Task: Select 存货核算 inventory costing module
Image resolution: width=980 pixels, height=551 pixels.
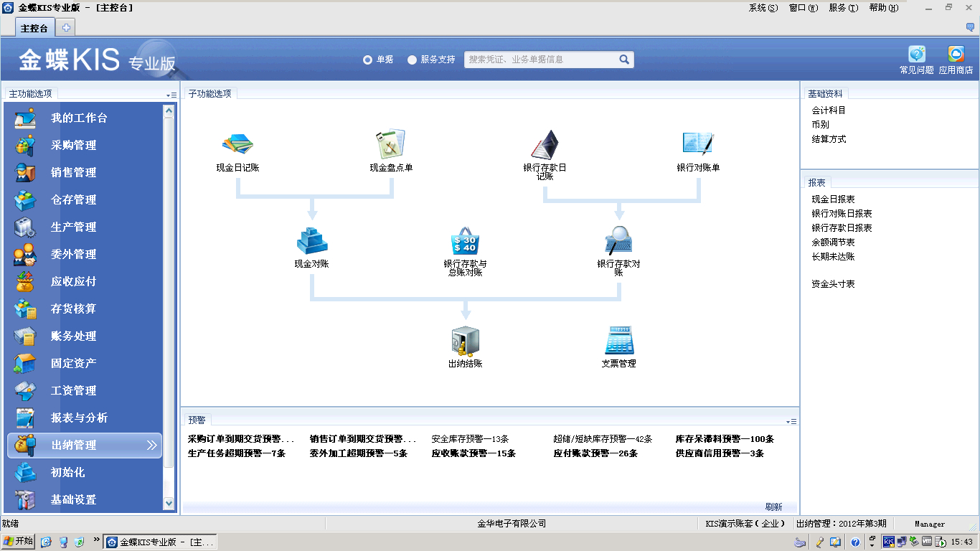Action: click(x=73, y=309)
